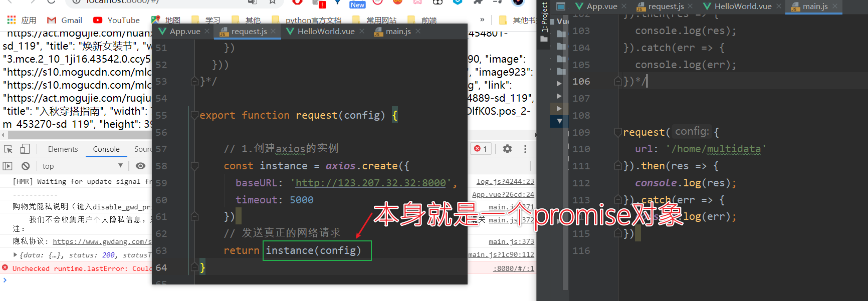
Task: Select the main.js tab in the overlay editor
Action: 398,31
